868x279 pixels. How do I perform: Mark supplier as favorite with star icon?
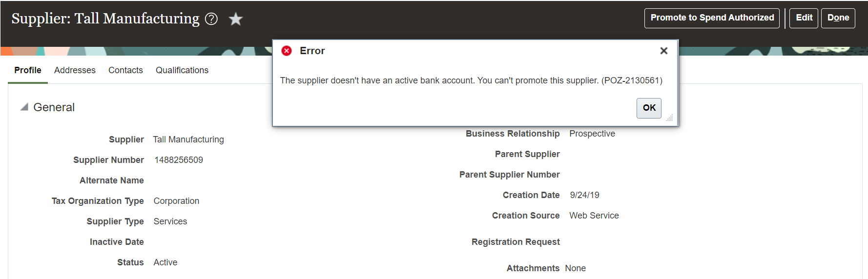click(236, 19)
